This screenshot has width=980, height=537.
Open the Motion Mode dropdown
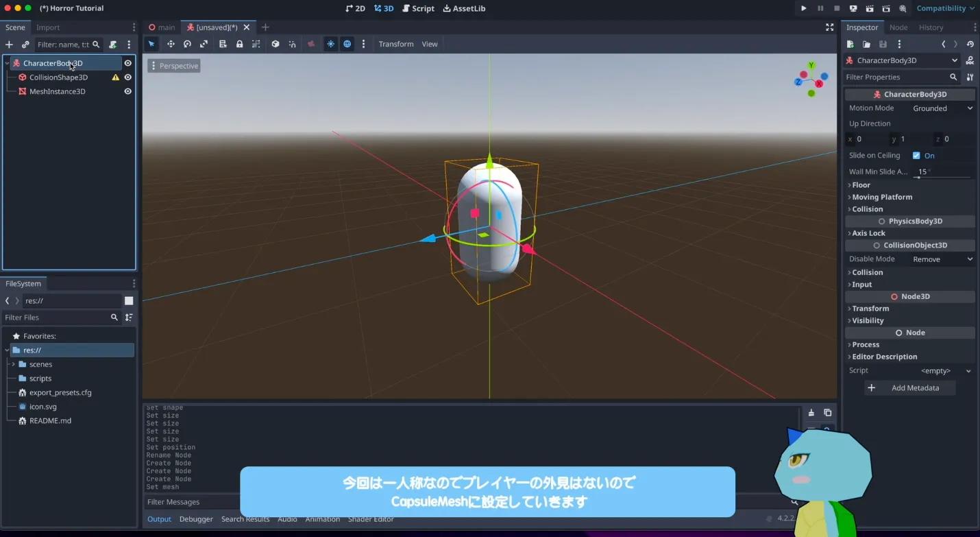point(942,108)
